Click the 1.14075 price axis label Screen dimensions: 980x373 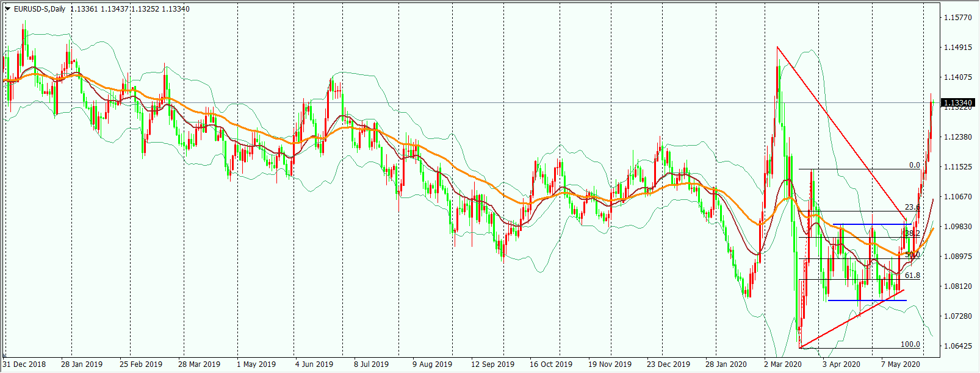(957, 77)
